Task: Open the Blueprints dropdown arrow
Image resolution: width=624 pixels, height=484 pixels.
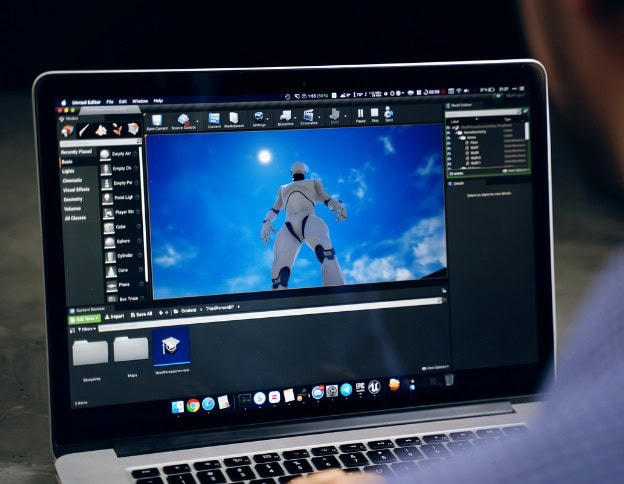Action: click(296, 118)
